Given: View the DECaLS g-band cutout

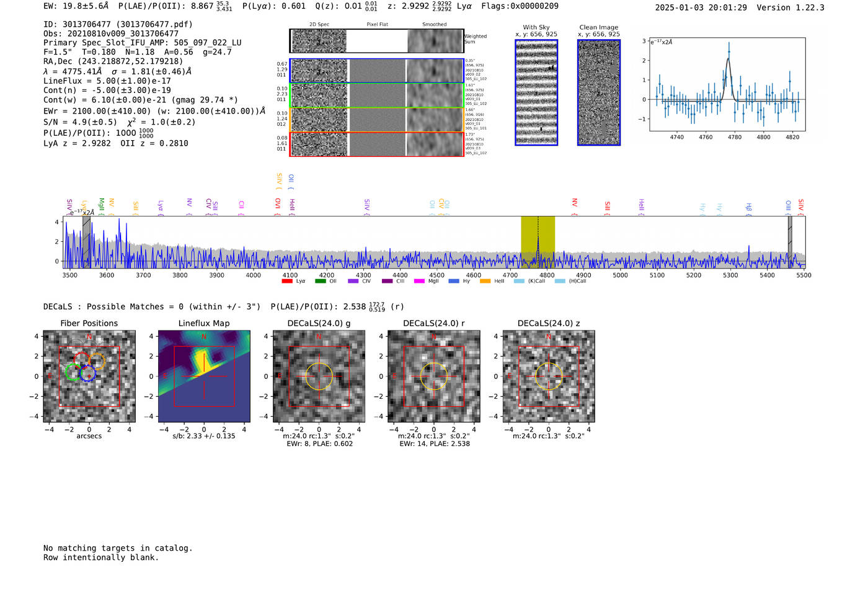Looking at the screenshot, I should click(x=319, y=376).
